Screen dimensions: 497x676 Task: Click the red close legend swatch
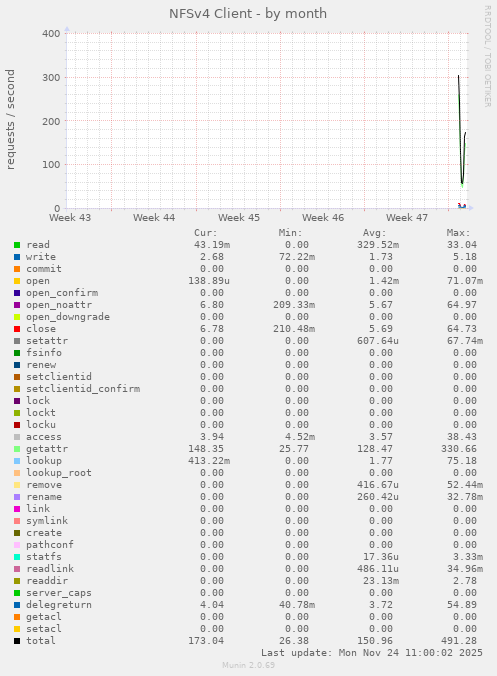17,329
